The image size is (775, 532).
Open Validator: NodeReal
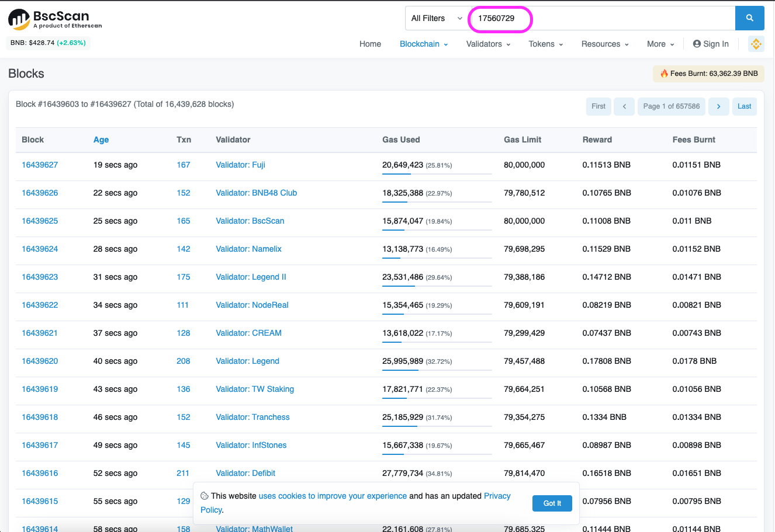(252, 305)
